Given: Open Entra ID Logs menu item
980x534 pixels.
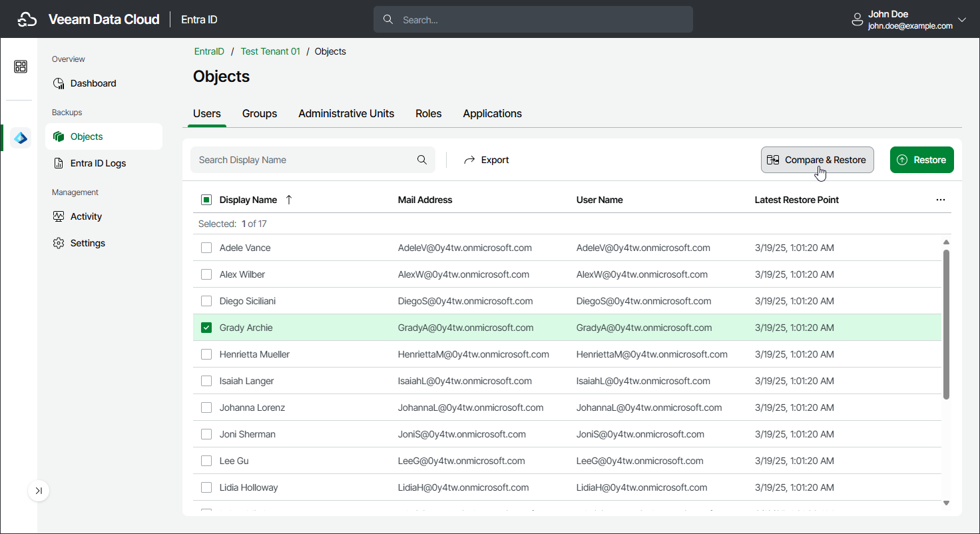Looking at the screenshot, I should 104,163.
